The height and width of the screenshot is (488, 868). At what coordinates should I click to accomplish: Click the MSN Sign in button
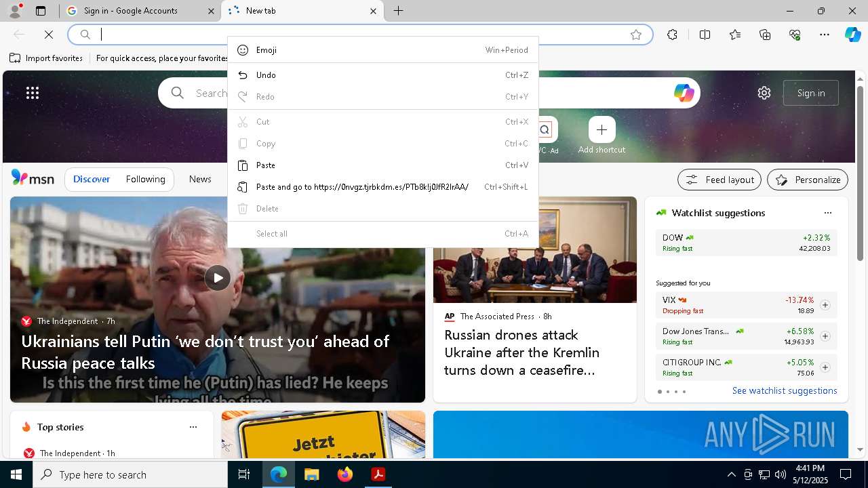[x=811, y=93]
